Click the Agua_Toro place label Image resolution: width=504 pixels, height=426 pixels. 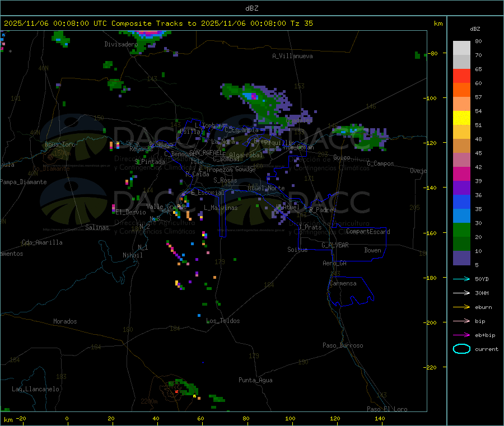[x=60, y=144]
